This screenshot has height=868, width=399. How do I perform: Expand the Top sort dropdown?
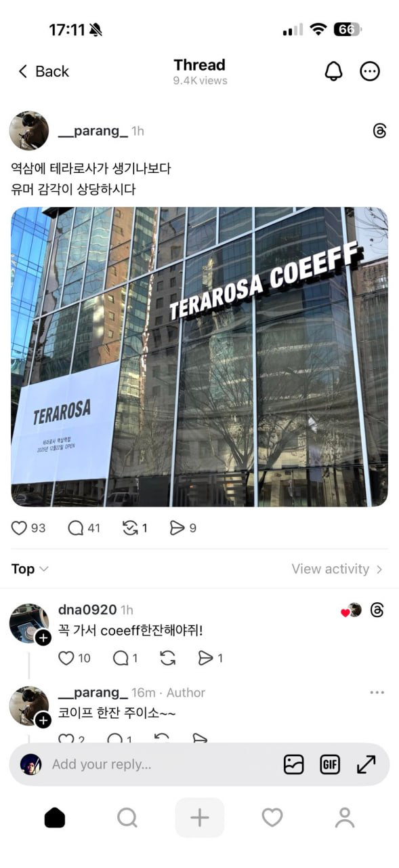tap(30, 569)
